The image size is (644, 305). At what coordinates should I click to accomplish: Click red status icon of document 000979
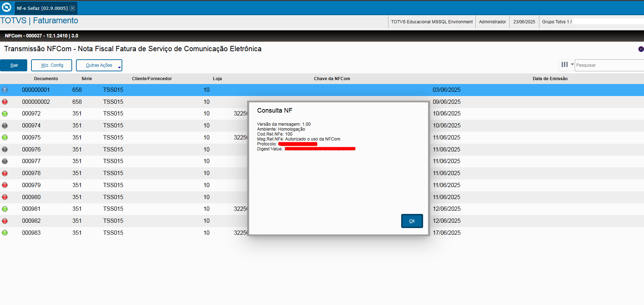5,185
